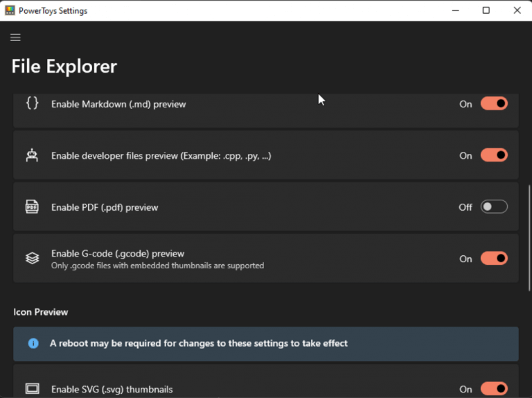Select 'Enable SVG (.svg) thumbnails' label
The width and height of the screenshot is (532, 398).
point(112,390)
